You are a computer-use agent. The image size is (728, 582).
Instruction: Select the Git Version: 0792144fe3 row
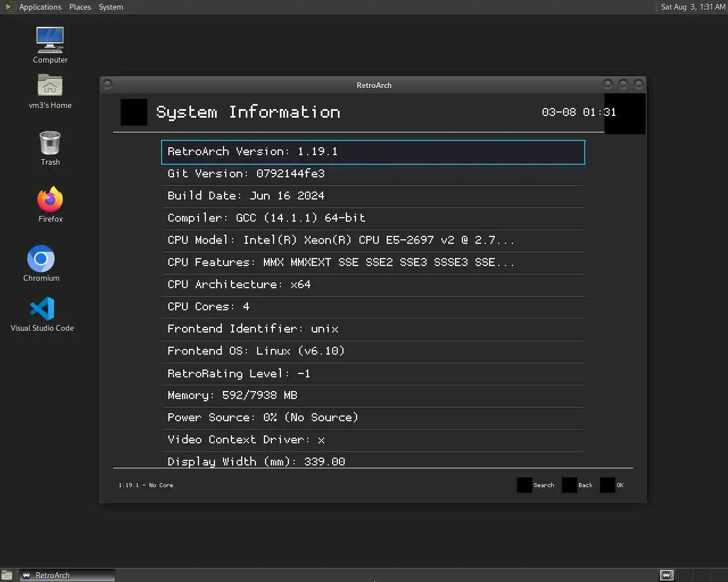tap(373, 174)
